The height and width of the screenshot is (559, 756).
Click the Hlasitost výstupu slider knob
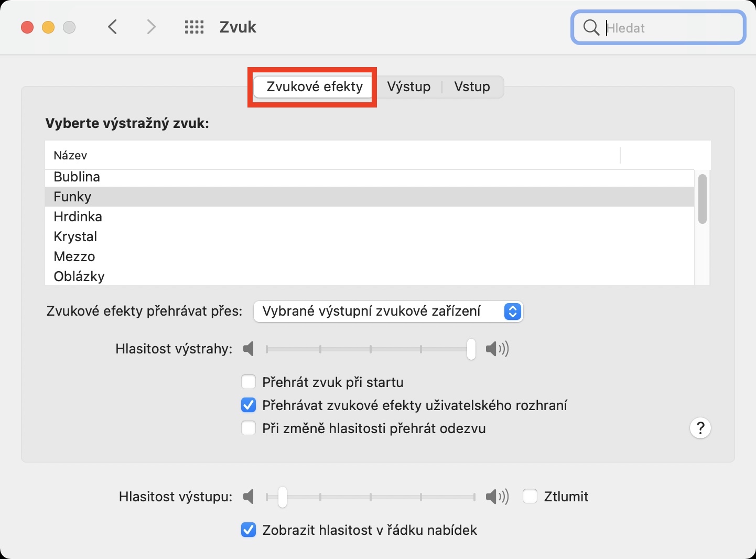click(x=283, y=497)
